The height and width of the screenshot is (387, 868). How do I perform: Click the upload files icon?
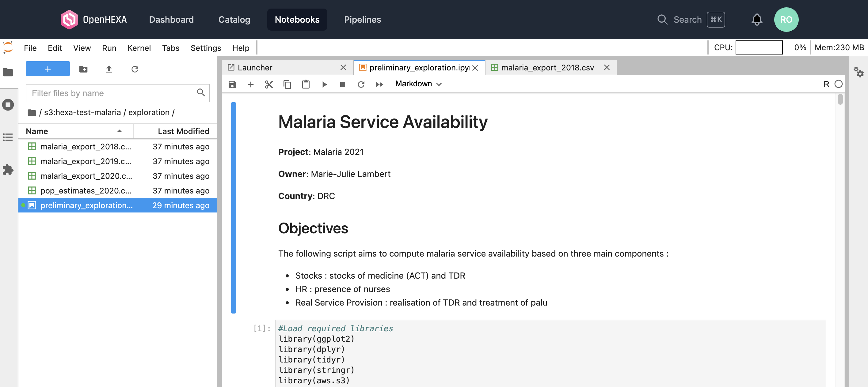(109, 69)
